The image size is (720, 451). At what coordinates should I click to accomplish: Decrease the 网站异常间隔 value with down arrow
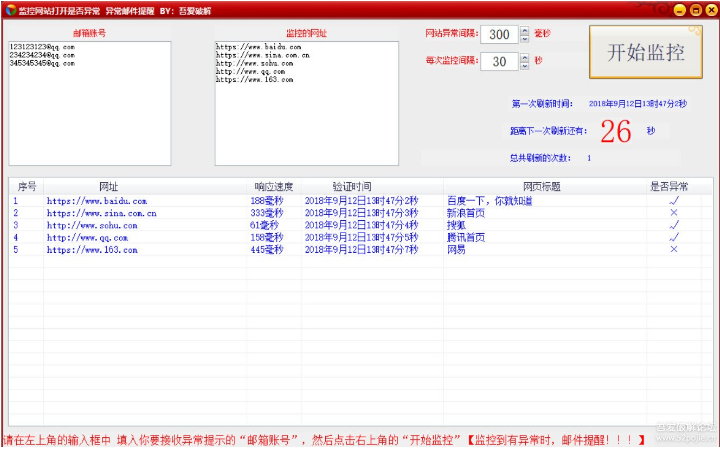524,39
